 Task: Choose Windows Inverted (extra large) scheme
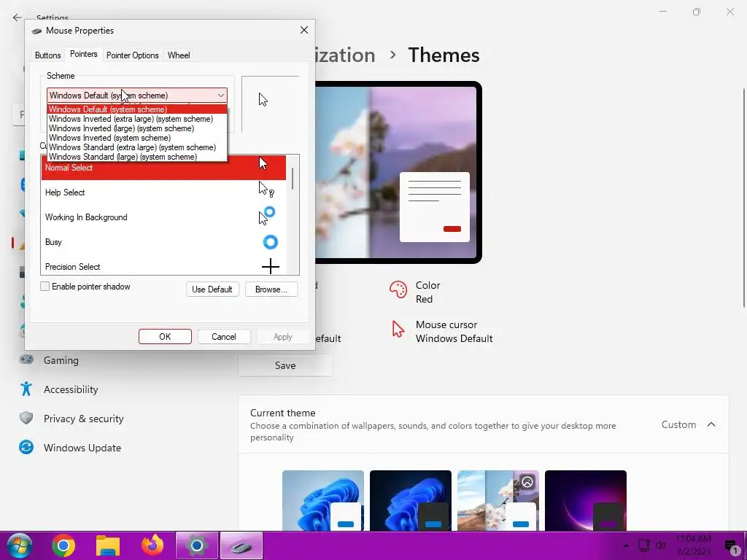coord(137,119)
